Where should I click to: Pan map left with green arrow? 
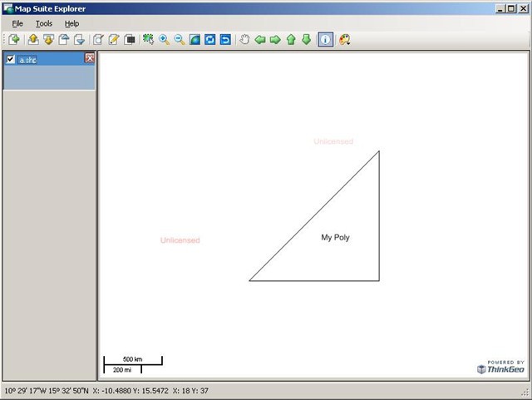tap(260, 39)
